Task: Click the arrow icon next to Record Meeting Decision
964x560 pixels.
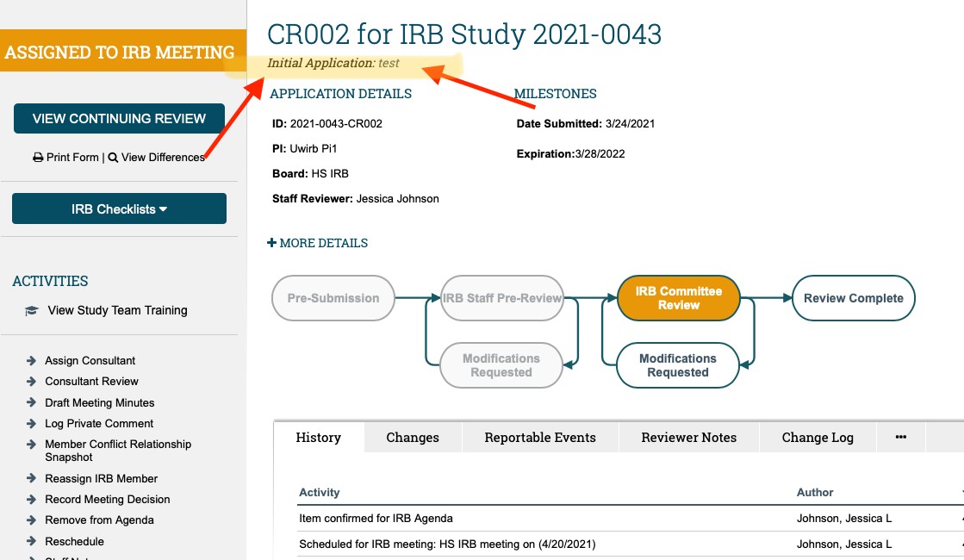Action: [31, 499]
